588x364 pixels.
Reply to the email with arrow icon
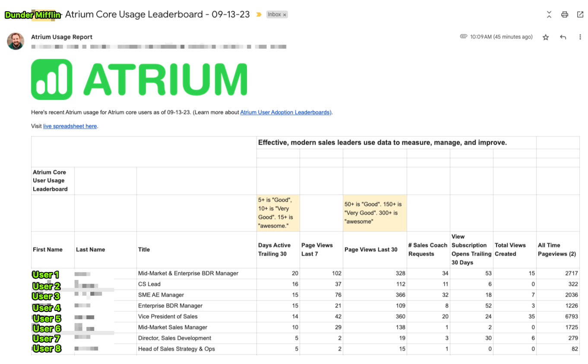pyautogui.click(x=563, y=37)
